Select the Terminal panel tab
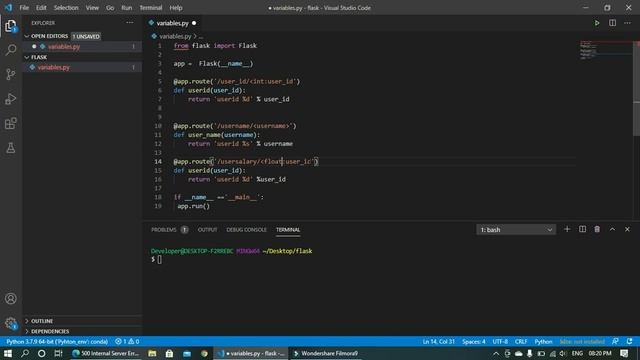 pos(288,230)
